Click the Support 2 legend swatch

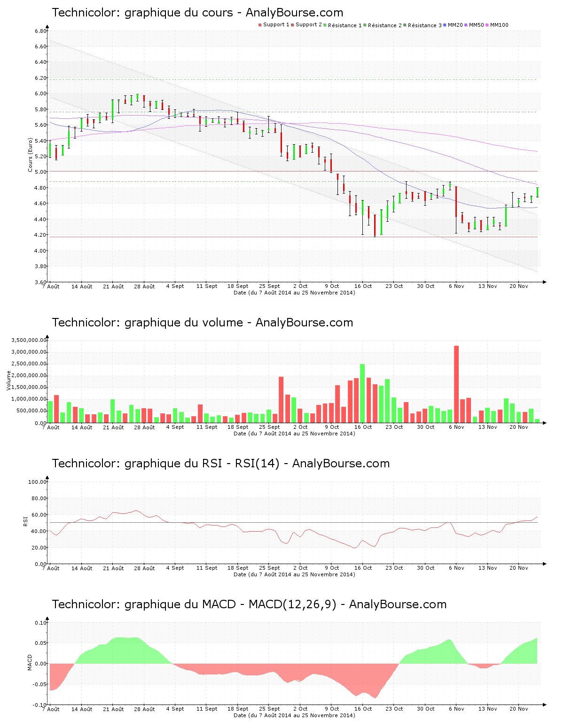pyautogui.click(x=292, y=25)
